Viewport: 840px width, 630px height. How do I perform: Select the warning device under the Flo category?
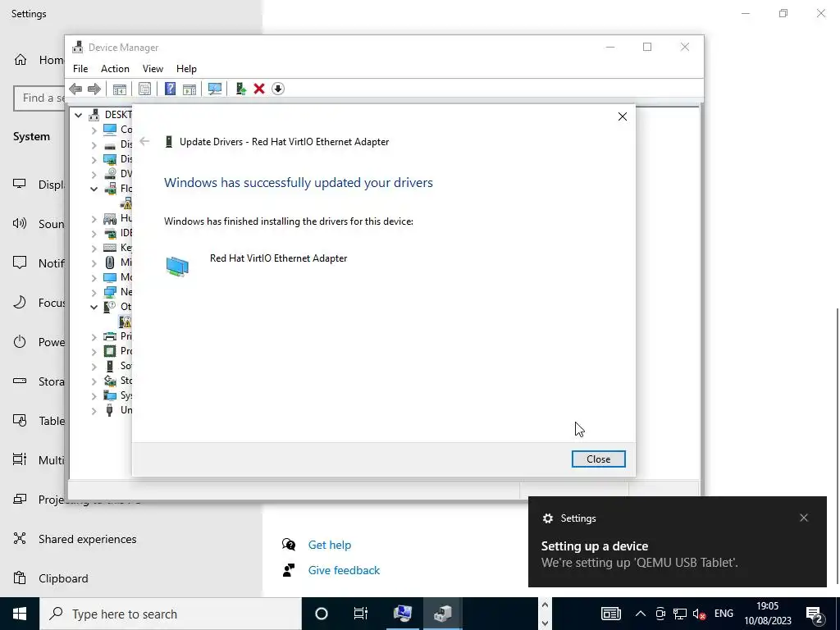pyautogui.click(x=126, y=203)
